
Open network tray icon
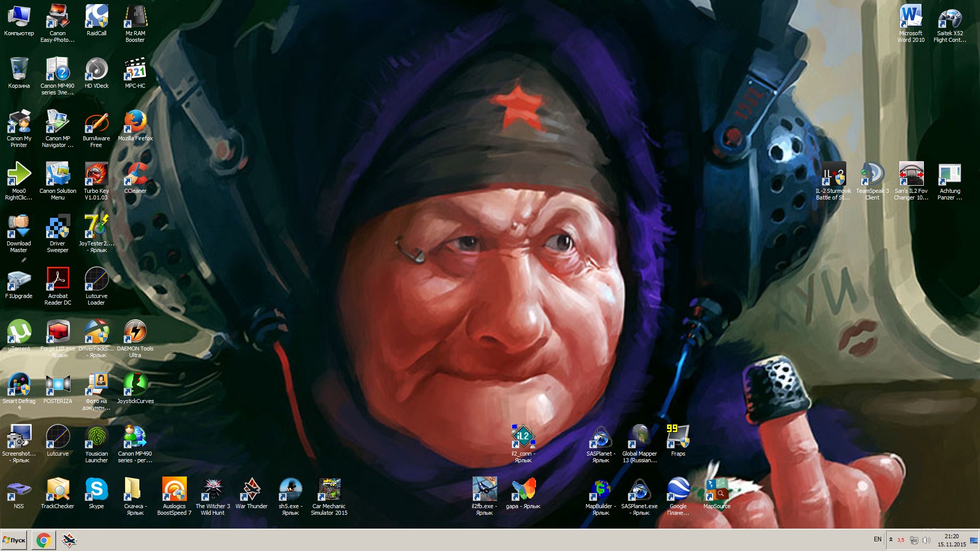coord(914,540)
